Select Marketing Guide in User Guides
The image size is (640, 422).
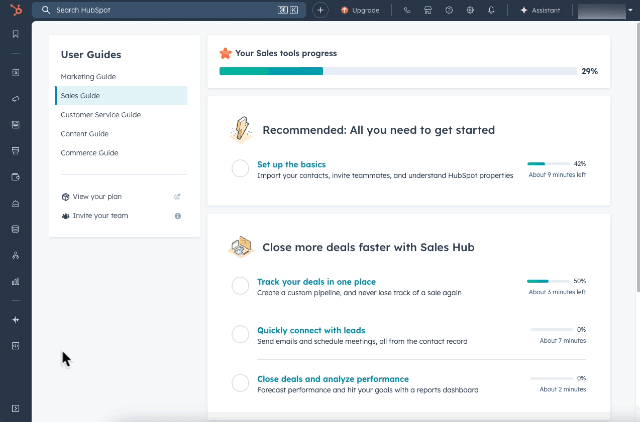[x=88, y=77]
